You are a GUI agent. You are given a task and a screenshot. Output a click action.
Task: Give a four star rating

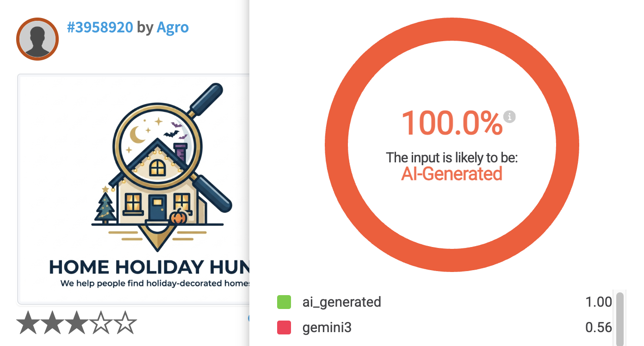click(x=100, y=323)
